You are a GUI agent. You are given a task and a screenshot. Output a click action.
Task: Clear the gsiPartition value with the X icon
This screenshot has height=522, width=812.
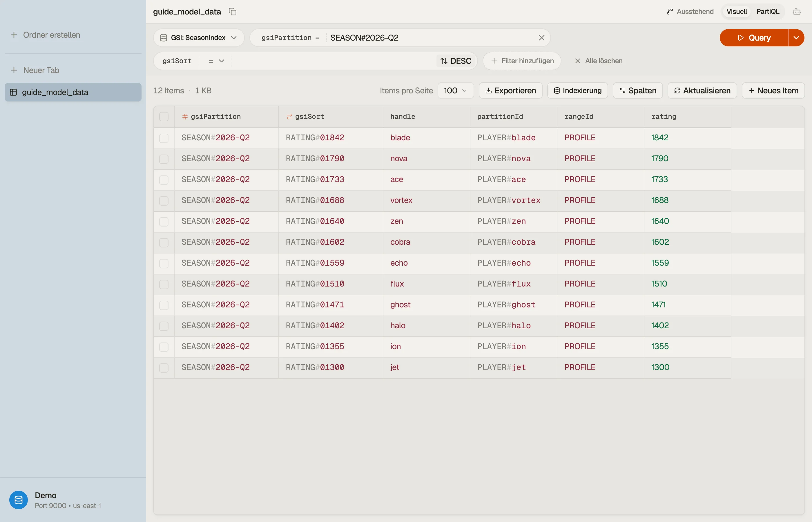(541, 38)
